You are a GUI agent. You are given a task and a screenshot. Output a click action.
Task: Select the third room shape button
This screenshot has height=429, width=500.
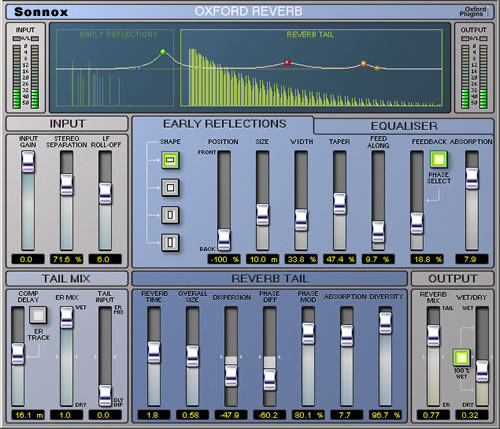[170, 215]
